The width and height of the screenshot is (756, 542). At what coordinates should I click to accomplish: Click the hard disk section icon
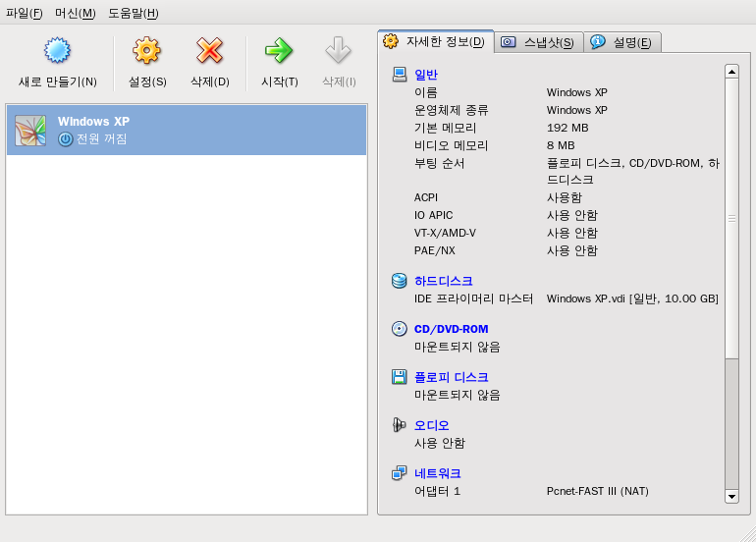point(400,281)
